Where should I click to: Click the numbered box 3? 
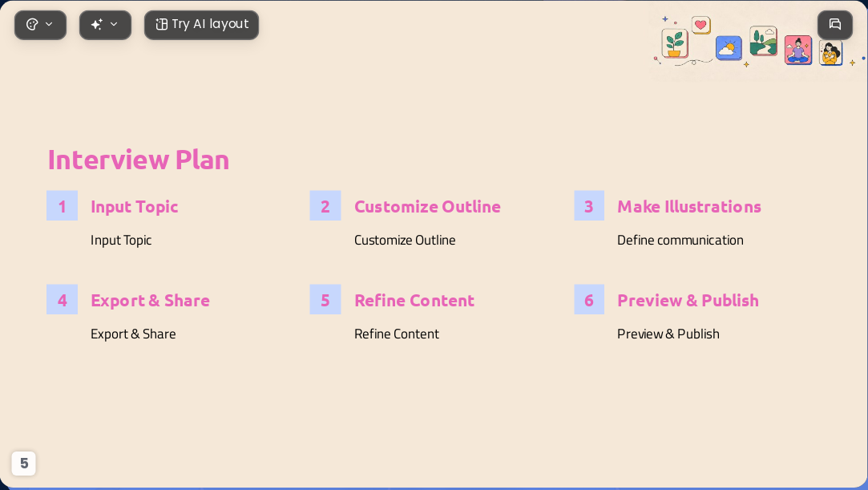[589, 206]
